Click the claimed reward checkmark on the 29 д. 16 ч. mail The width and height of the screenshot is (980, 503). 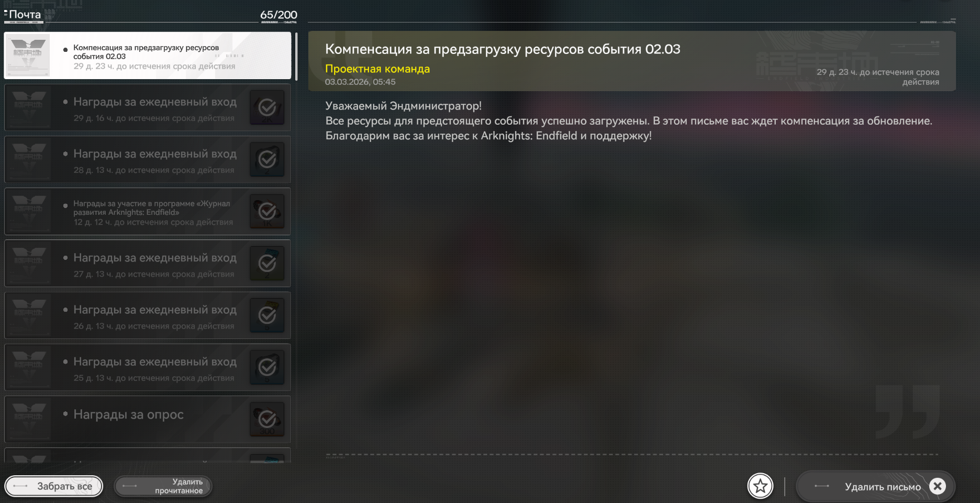(268, 107)
